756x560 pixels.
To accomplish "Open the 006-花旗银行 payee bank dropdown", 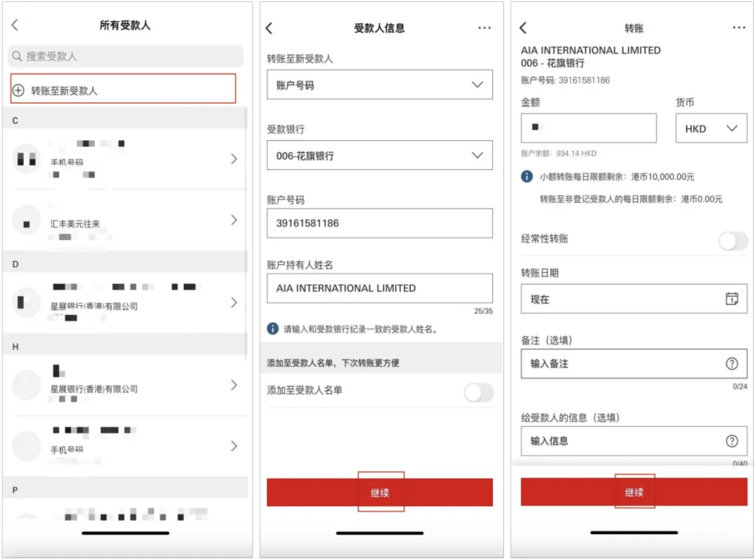I will [380, 155].
